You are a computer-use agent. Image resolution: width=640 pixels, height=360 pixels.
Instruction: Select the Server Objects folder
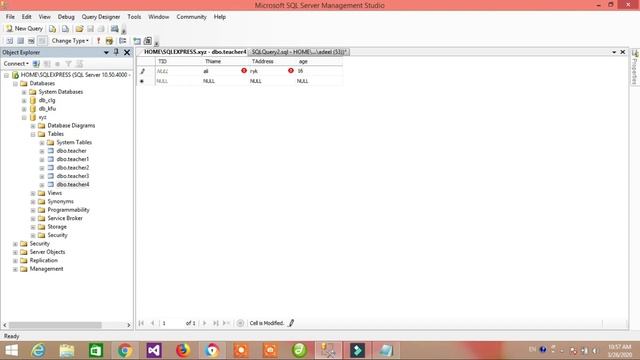pyautogui.click(x=47, y=252)
